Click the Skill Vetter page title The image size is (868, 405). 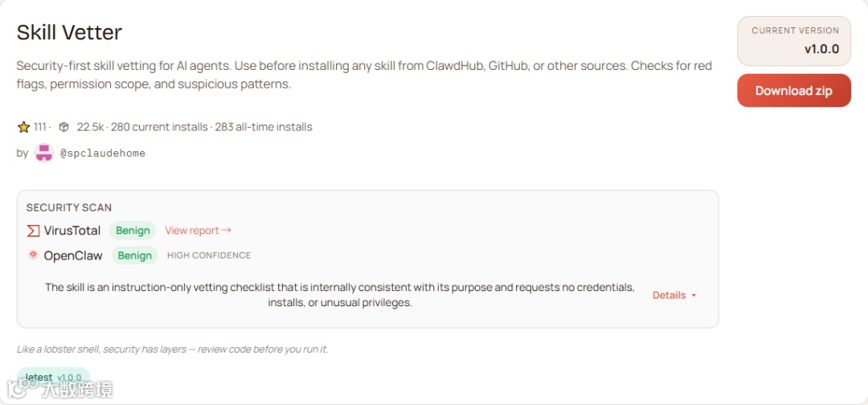[x=69, y=33]
